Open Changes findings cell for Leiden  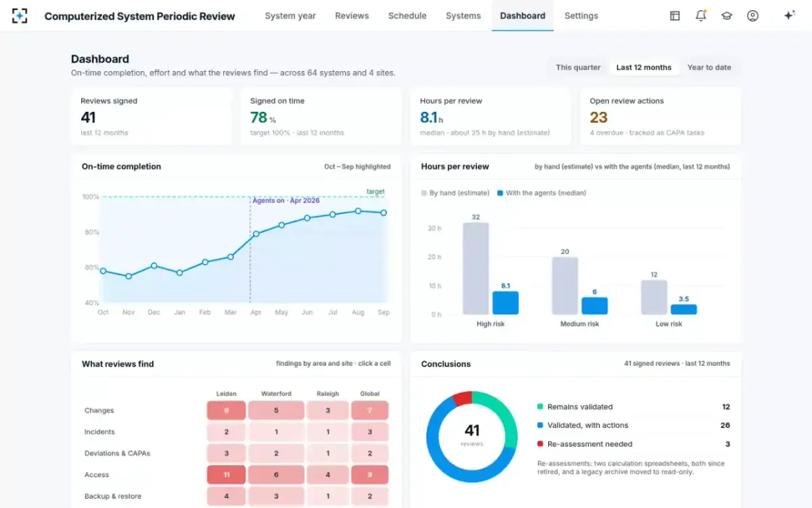point(226,410)
